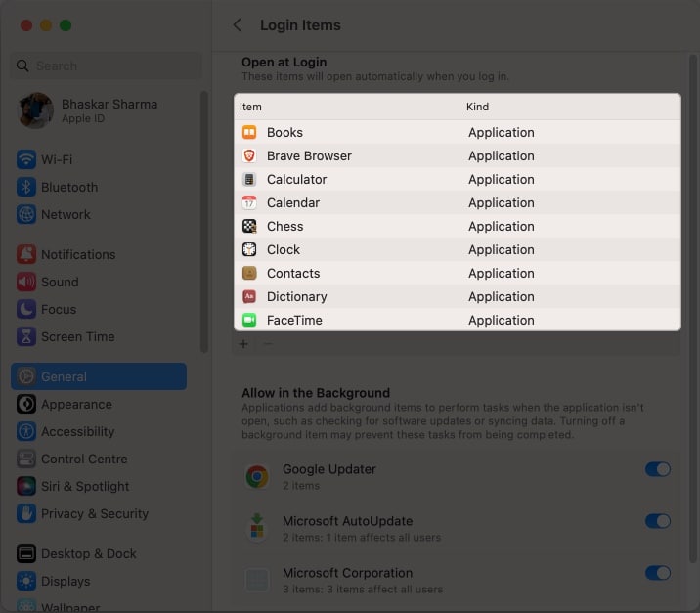Click the main pane vertical scrollbar

[693, 308]
